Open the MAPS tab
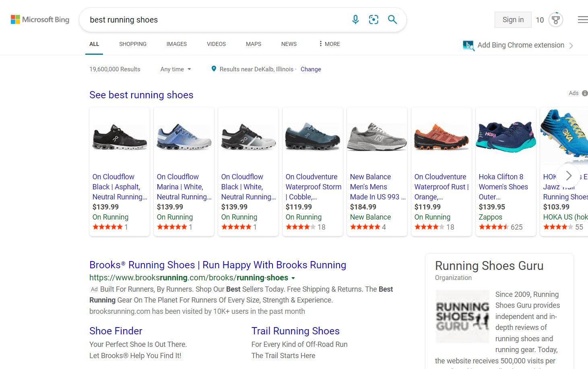The image size is (588, 369). [x=253, y=44]
